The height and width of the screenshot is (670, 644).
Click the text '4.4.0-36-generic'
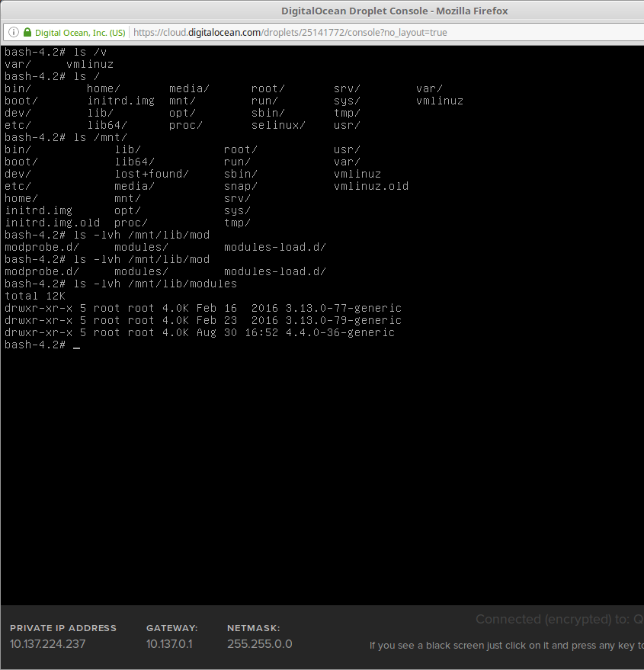[340, 332]
